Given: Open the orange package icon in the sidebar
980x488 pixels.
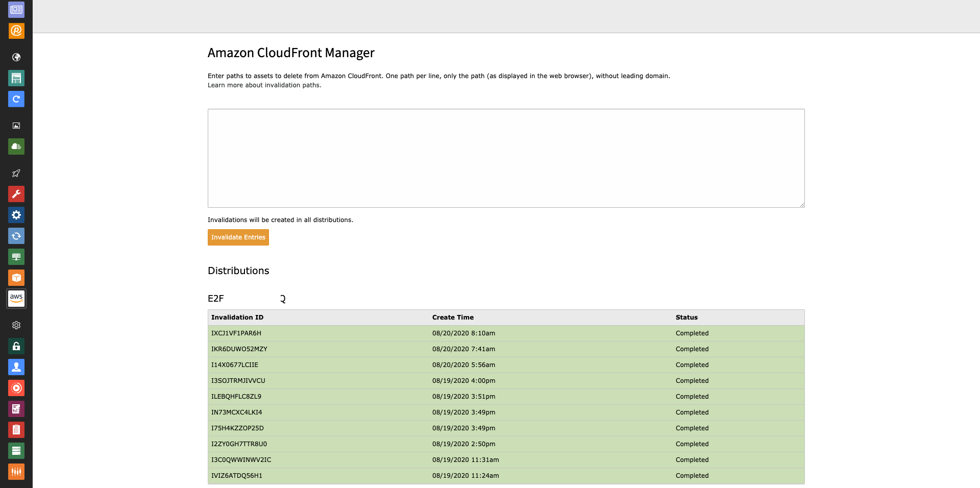Looking at the screenshot, I should [16, 278].
